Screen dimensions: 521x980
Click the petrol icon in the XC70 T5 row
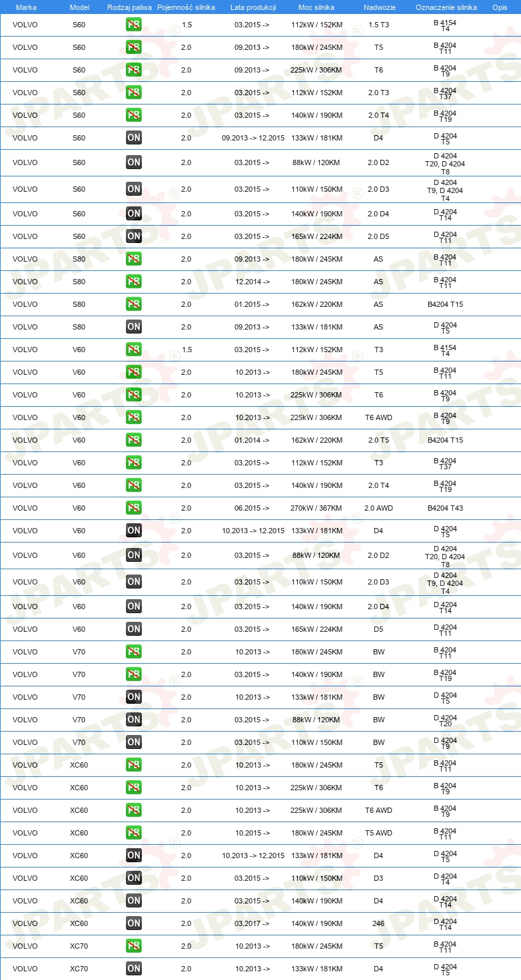coord(134,946)
